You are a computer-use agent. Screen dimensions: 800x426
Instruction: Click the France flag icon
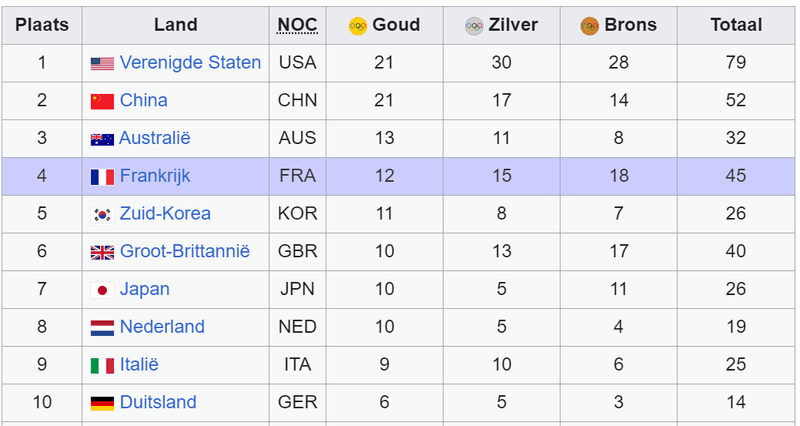click(102, 177)
